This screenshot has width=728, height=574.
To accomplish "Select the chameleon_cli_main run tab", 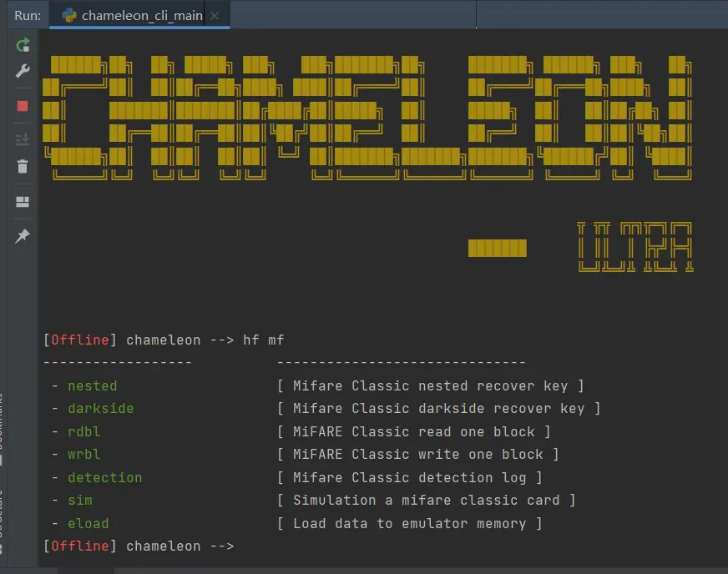I will 139,15.
